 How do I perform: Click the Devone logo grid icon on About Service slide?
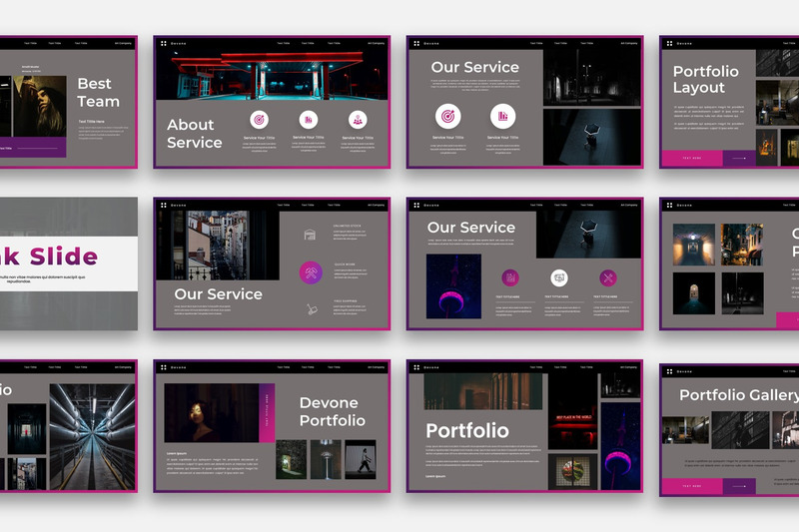tap(164, 43)
